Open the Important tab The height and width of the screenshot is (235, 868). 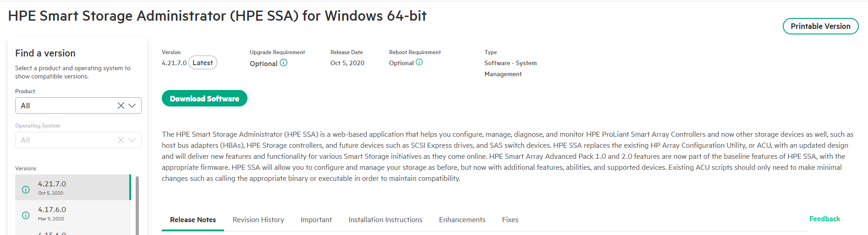pyautogui.click(x=316, y=220)
